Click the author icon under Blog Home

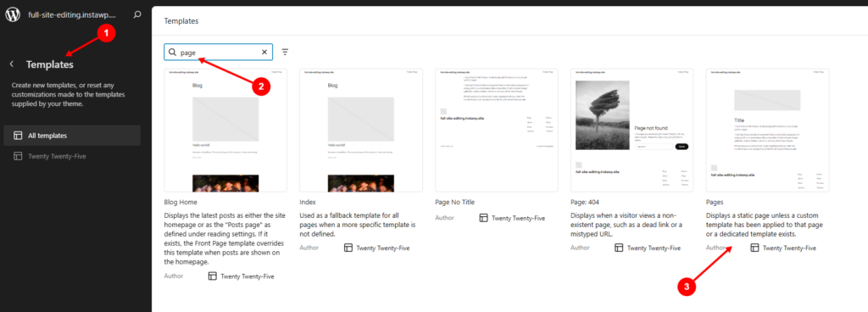(213, 276)
